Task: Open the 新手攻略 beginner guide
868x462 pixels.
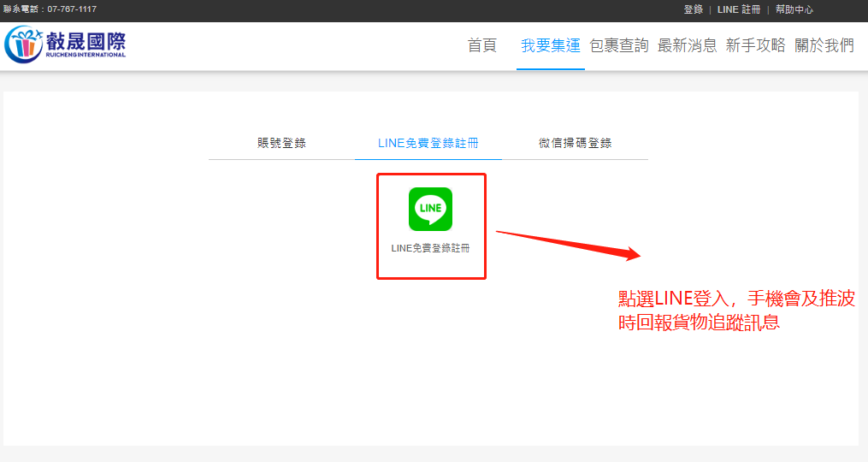Action: point(756,46)
